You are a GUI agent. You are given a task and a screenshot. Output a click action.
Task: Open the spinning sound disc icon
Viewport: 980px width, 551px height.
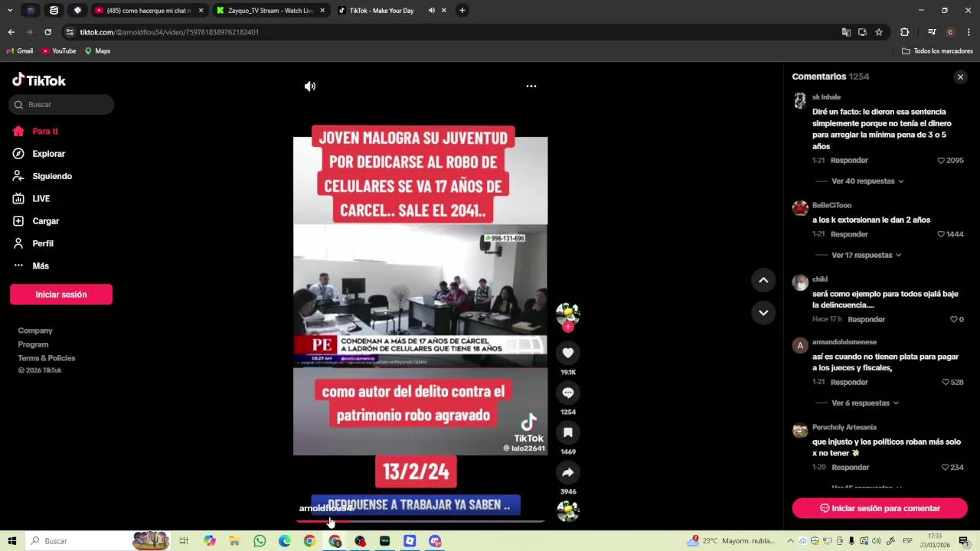tap(568, 510)
